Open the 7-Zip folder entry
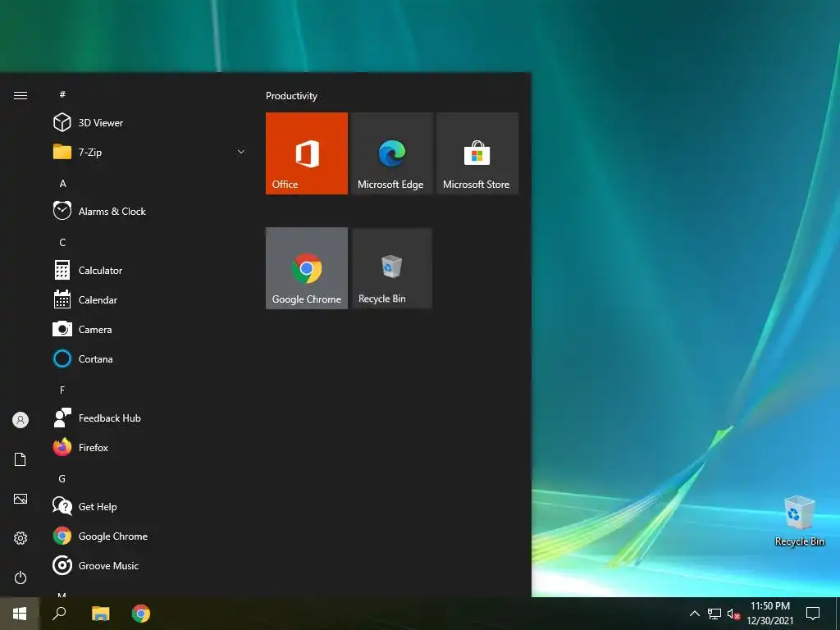 click(x=150, y=152)
